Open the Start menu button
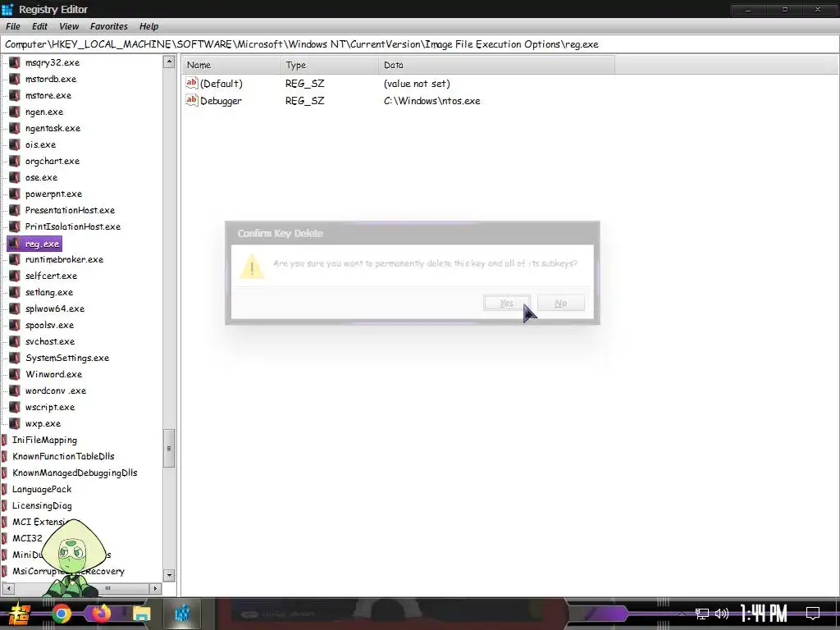 click(20, 614)
